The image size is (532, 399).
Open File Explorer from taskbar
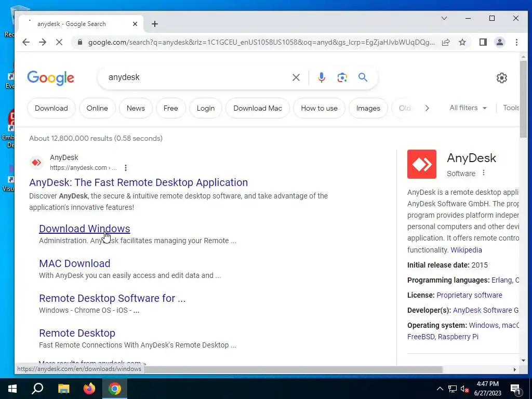63,389
